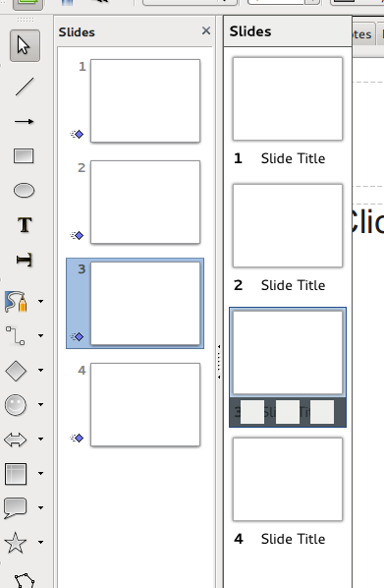Expand Stars dropdown arrow
Viewport: 384px width, 588px height.
(x=41, y=542)
